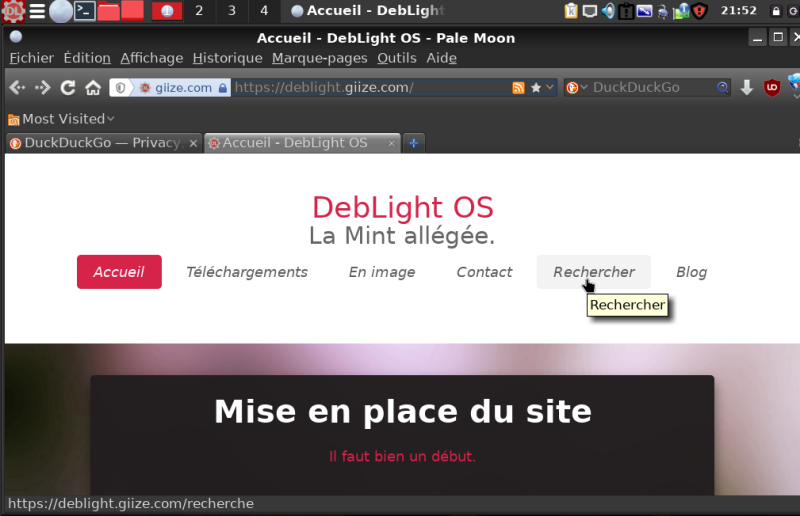Open a new tab with plus button

click(413, 143)
